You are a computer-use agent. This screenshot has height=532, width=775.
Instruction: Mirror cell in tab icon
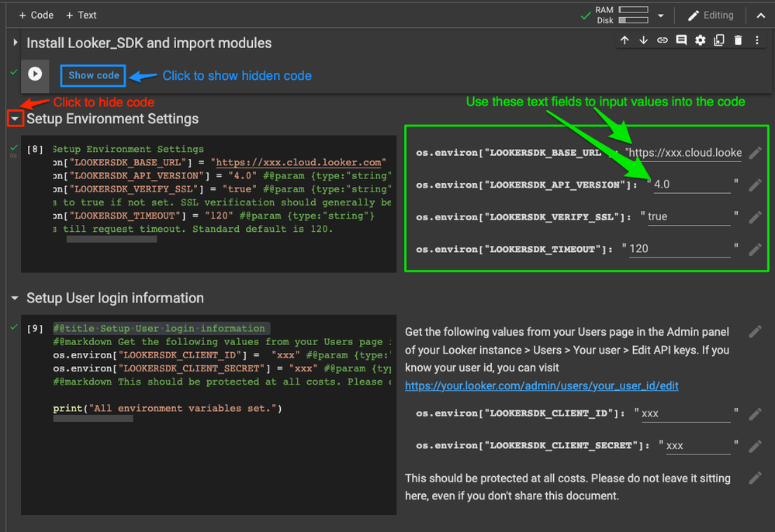click(x=719, y=40)
